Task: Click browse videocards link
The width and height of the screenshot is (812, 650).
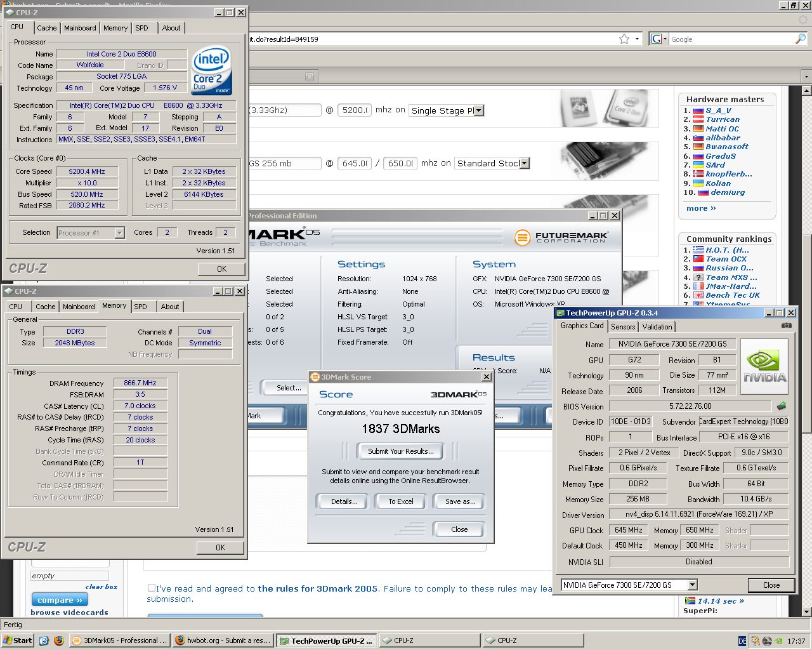Action: click(x=69, y=613)
